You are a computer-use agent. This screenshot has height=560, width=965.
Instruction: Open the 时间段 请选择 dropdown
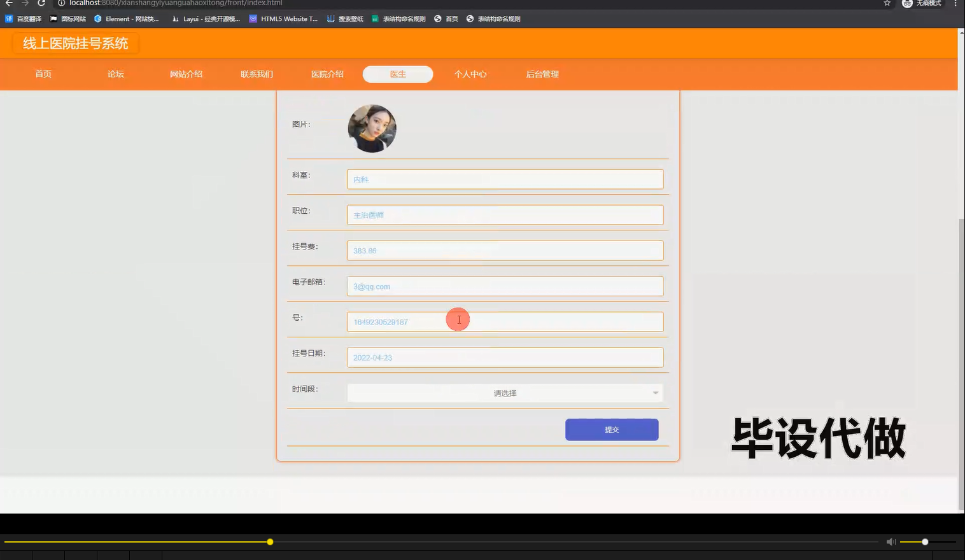pyautogui.click(x=505, y=393)
